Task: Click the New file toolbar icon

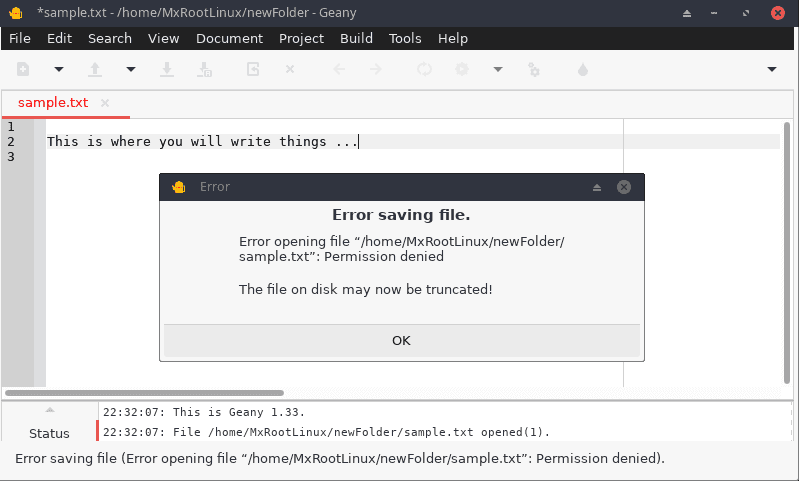Action: coord(23,69)
